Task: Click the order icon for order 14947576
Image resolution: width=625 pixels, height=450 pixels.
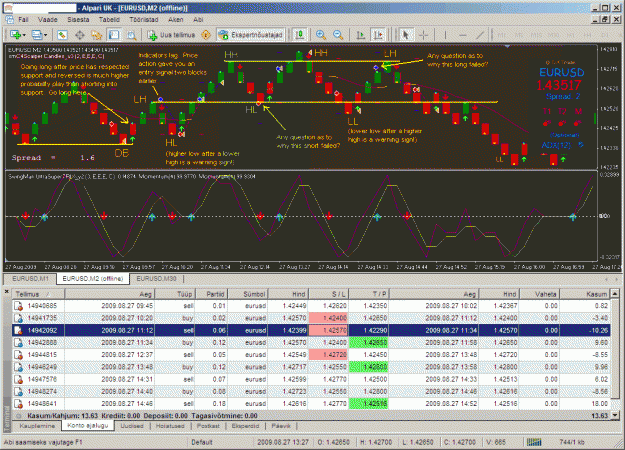Action: click(x=18, y=379)
